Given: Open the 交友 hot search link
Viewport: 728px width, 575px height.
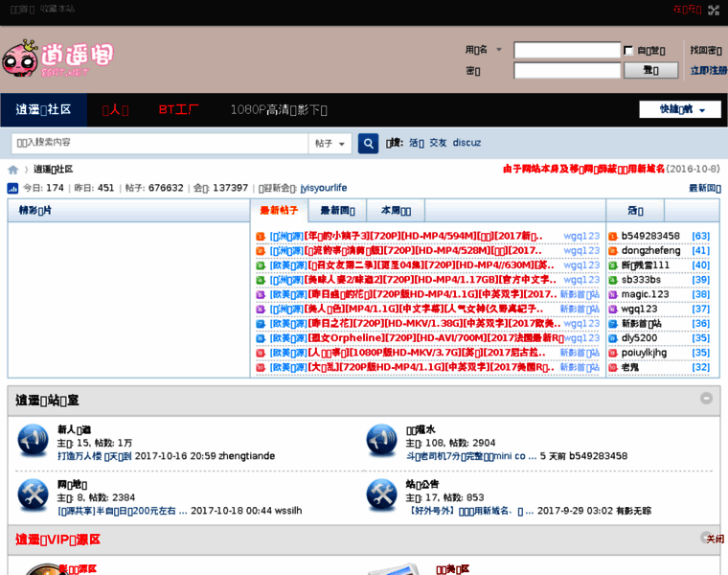Looking at the screenshot, I should pos(438,143).
